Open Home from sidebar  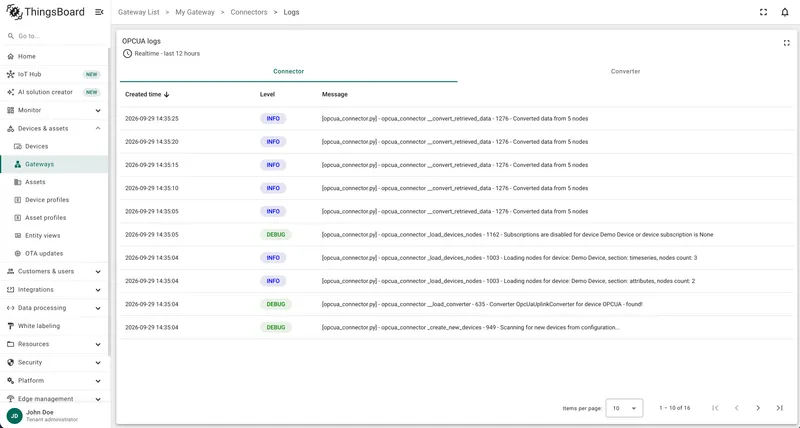(54, 56)
